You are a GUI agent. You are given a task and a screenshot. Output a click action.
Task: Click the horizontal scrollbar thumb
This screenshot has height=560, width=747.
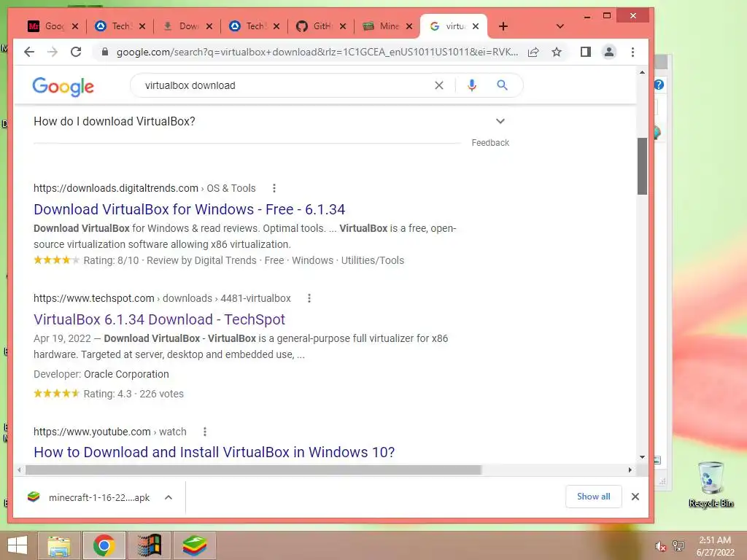(253, 470)
